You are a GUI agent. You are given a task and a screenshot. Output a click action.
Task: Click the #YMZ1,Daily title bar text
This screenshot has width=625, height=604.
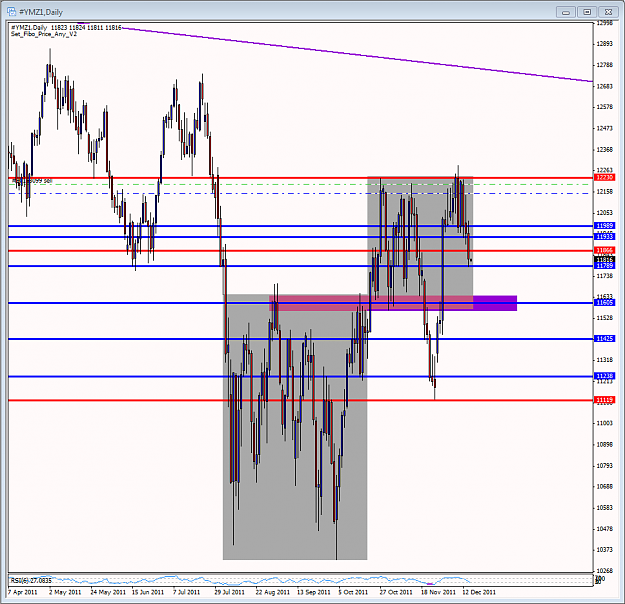[41, 12]
